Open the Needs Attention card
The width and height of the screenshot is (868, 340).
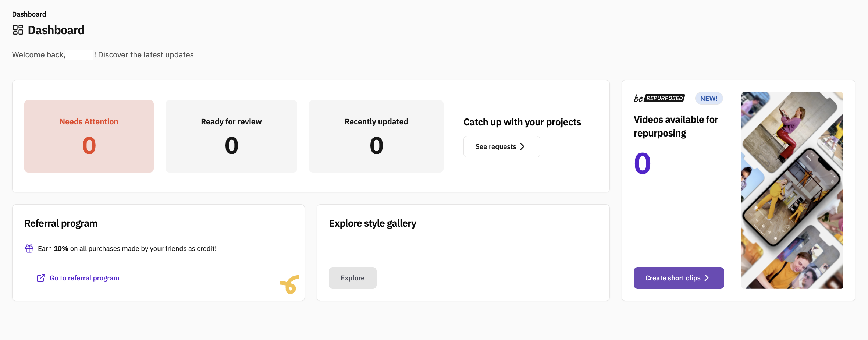[89, 136]
